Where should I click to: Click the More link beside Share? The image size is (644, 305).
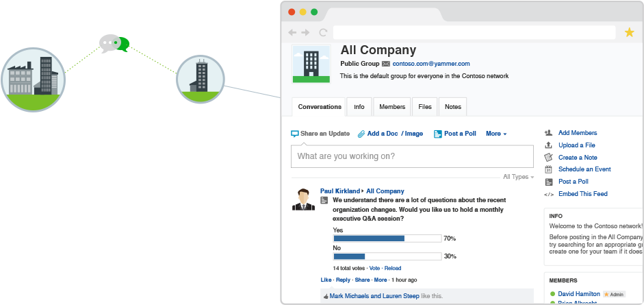click(381, 280)
